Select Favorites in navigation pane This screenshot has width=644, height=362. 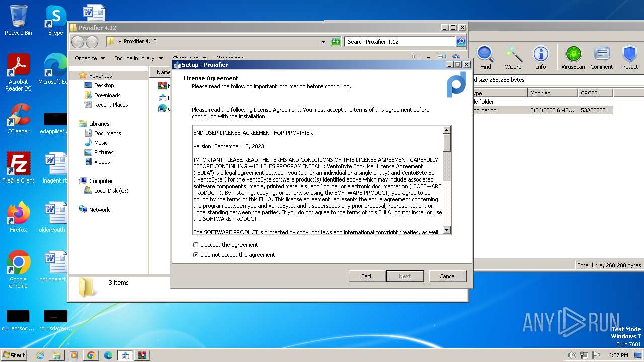click(100, 76)
